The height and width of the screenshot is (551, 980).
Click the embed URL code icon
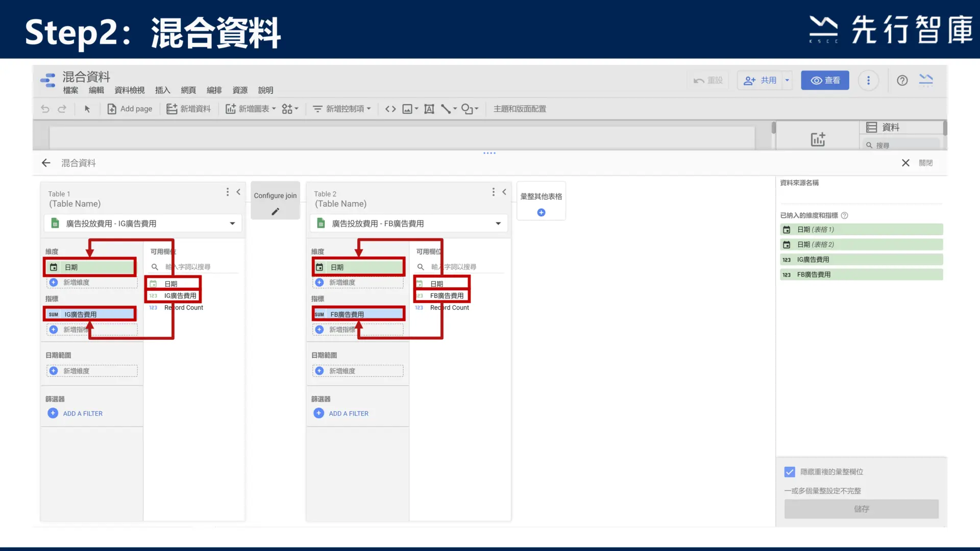[x=390, y=109]
